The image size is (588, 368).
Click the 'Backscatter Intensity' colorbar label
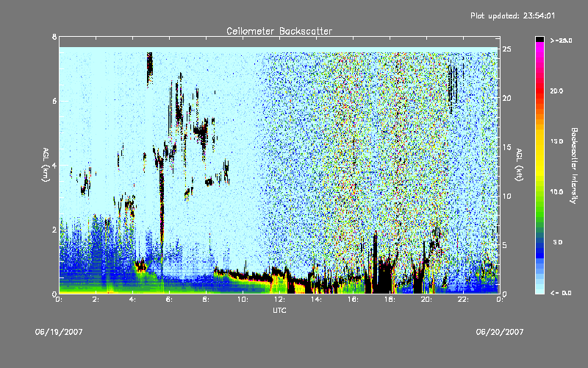(574, 166)
